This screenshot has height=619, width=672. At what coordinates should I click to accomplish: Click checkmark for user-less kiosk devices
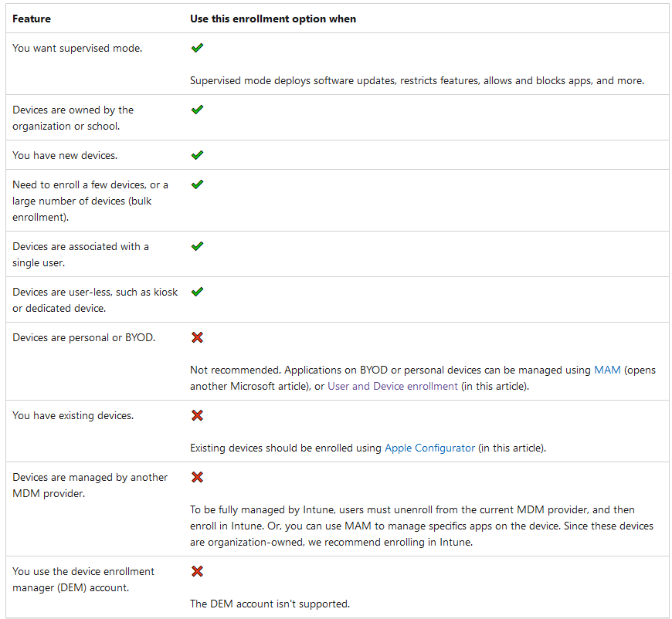[197, 292]
